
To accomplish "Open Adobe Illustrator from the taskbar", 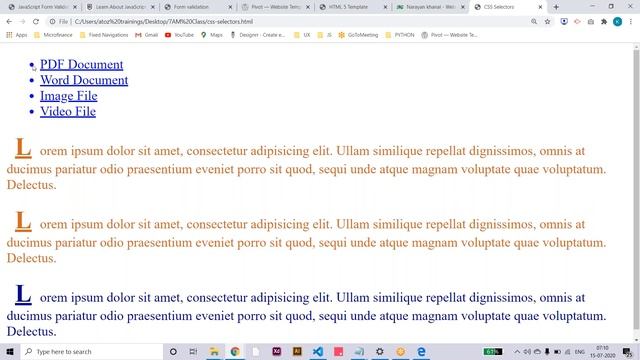I will 297,351.
